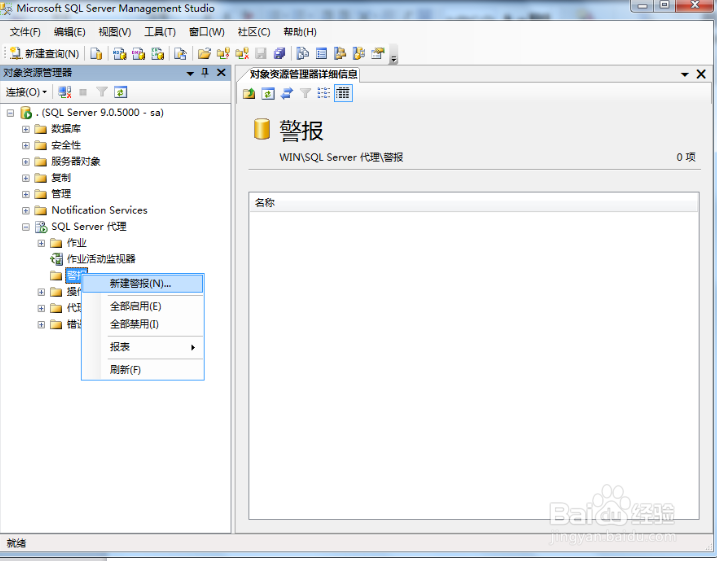Collapse the SQL Server 9.0.5000 server node
717x561 pixels.
(x=10, y=113)
